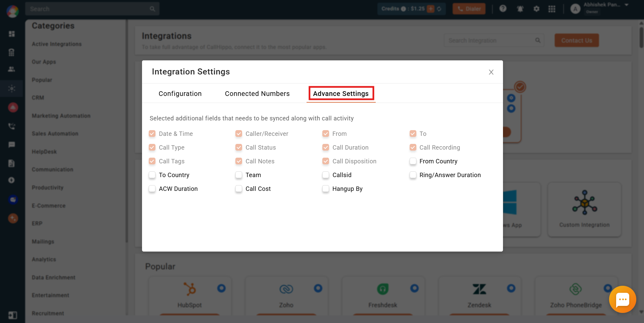Screen dimensions: 644x323
Task: Open the Freshdesk integration card
Action: (x=383, y=296)
